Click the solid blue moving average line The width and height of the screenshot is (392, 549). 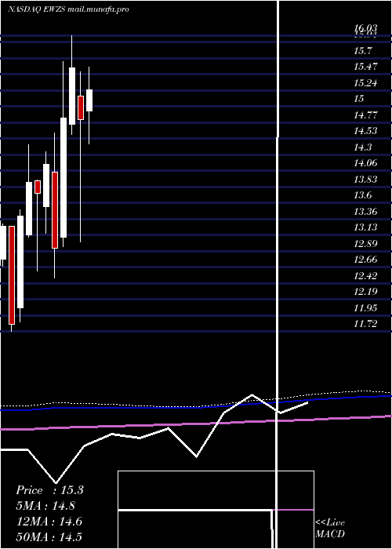coord(196,406)
